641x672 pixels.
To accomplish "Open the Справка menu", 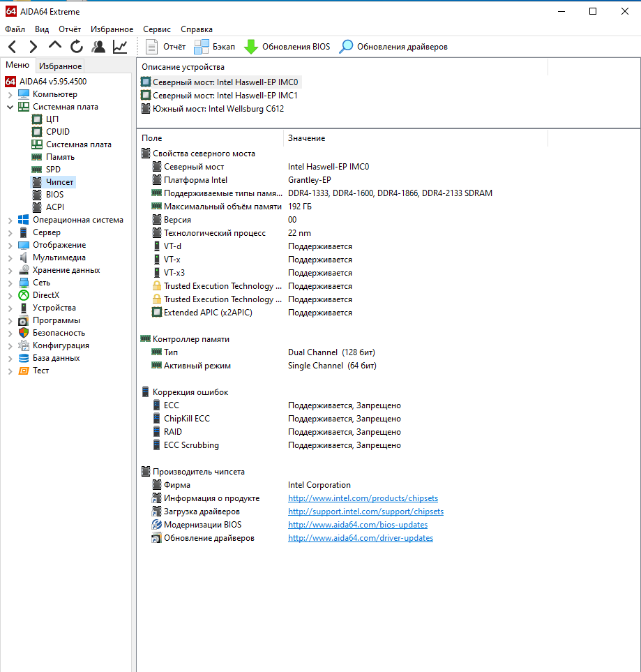I will (197, 29).
